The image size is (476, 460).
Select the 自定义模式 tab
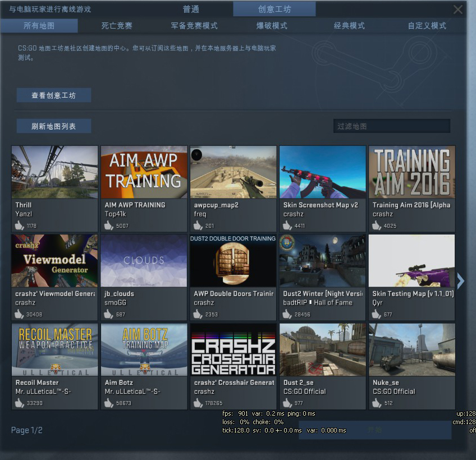coord(427,26)
